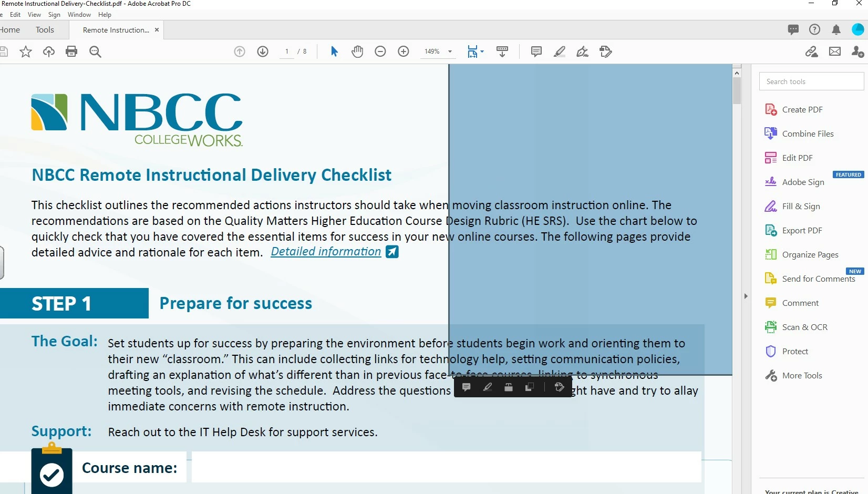The height and width of the screenshot is (494, 868).
Task: Click the Course name text field
Action: 447,467
